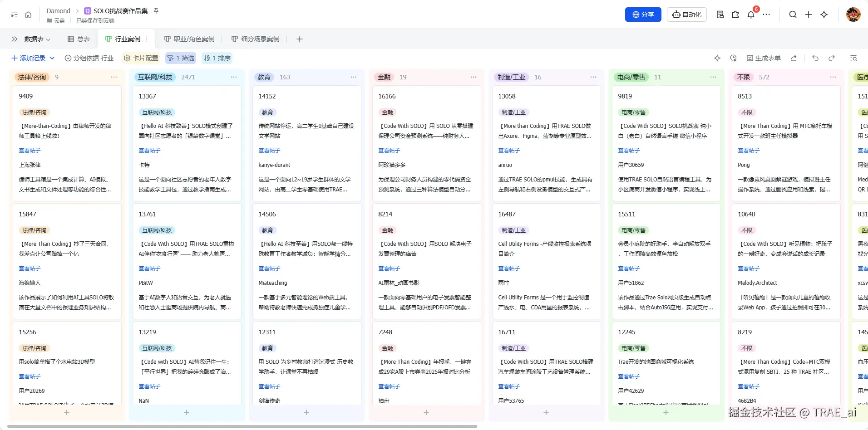
Task: Click 生成表单 button
Action: 764,58
